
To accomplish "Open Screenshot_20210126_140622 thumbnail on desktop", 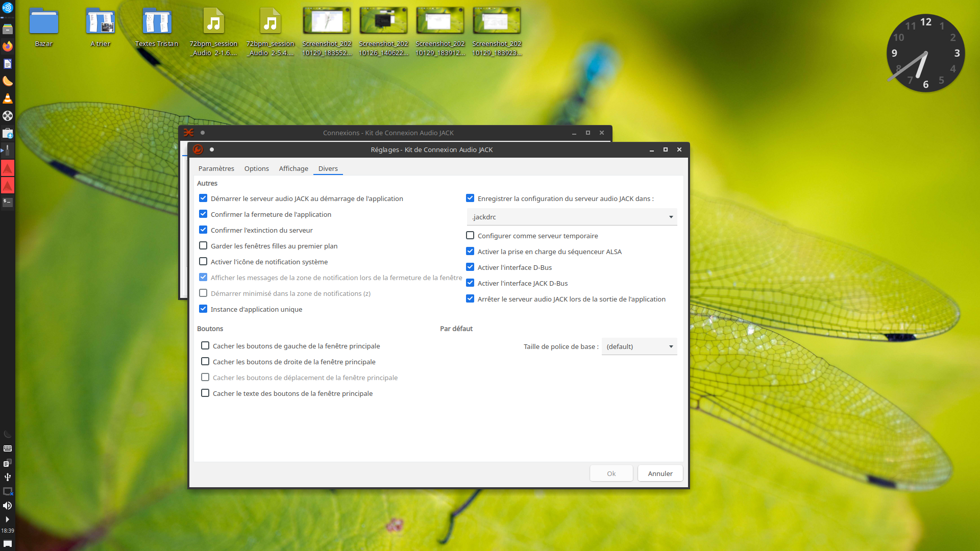I will tap(383, 21).
